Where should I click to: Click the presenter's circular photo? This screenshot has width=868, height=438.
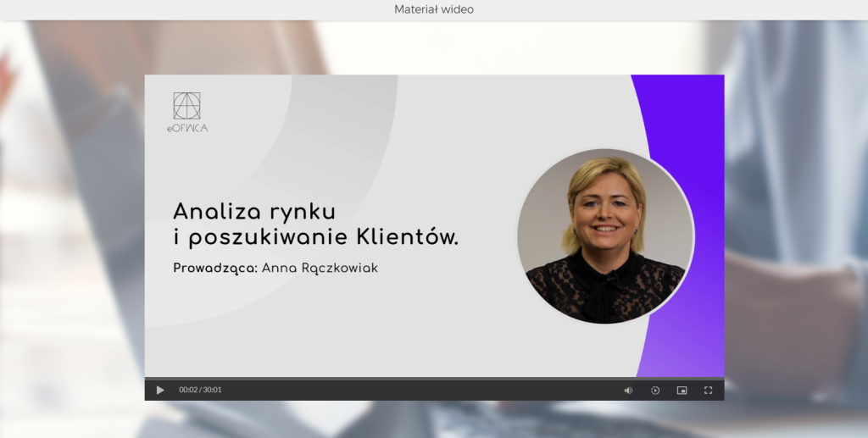tap(605, 236)
